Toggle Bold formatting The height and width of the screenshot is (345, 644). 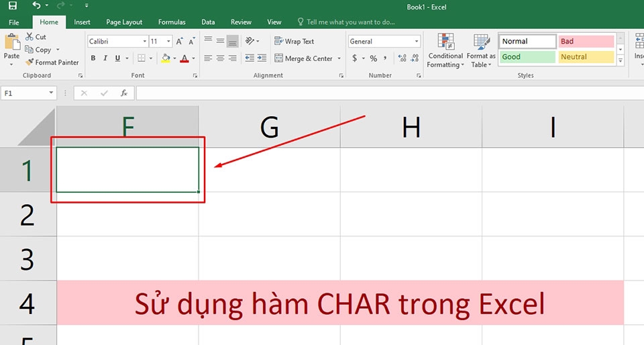coord(93,58)
